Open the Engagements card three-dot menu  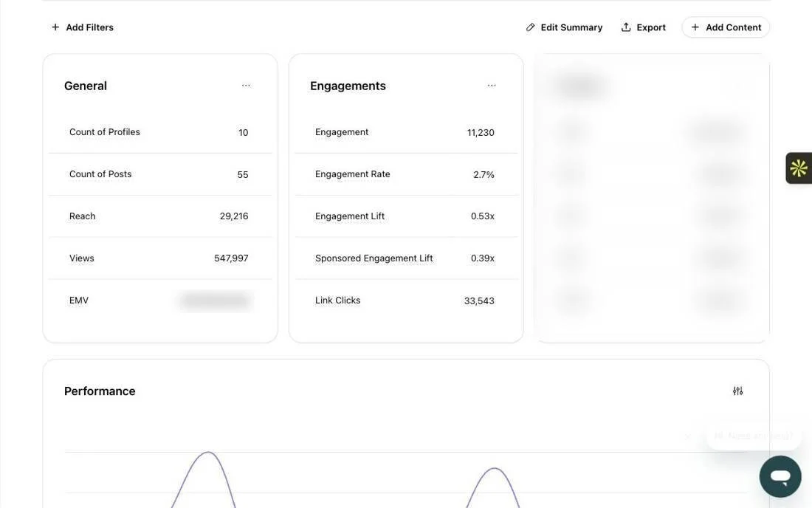click(492, 86)
